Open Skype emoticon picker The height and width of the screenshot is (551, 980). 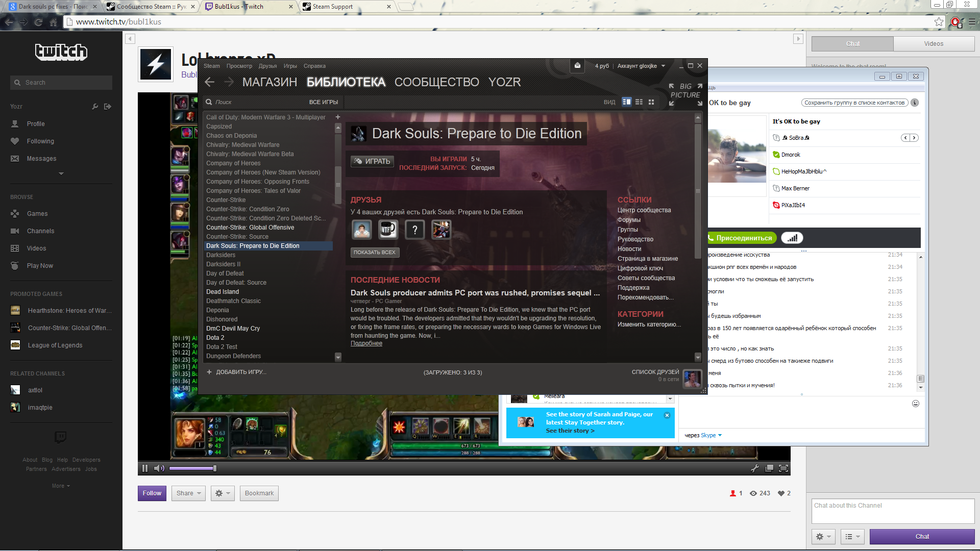pos(916,404)
